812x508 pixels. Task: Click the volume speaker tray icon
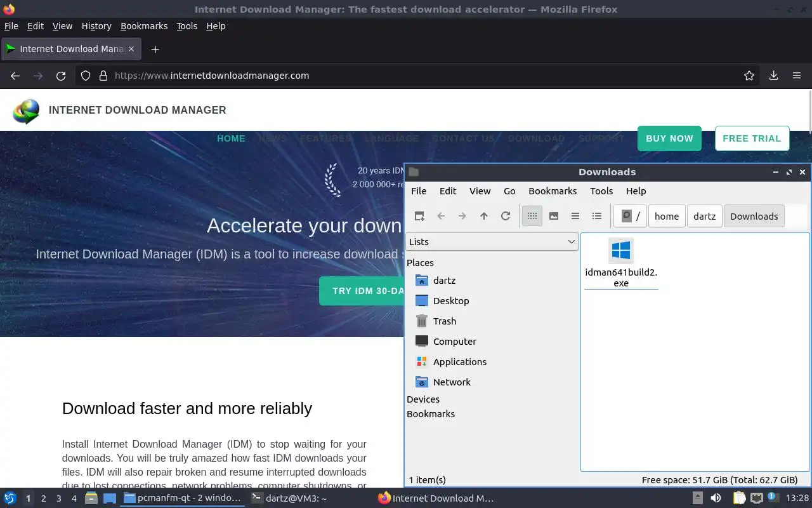[716, 498]
